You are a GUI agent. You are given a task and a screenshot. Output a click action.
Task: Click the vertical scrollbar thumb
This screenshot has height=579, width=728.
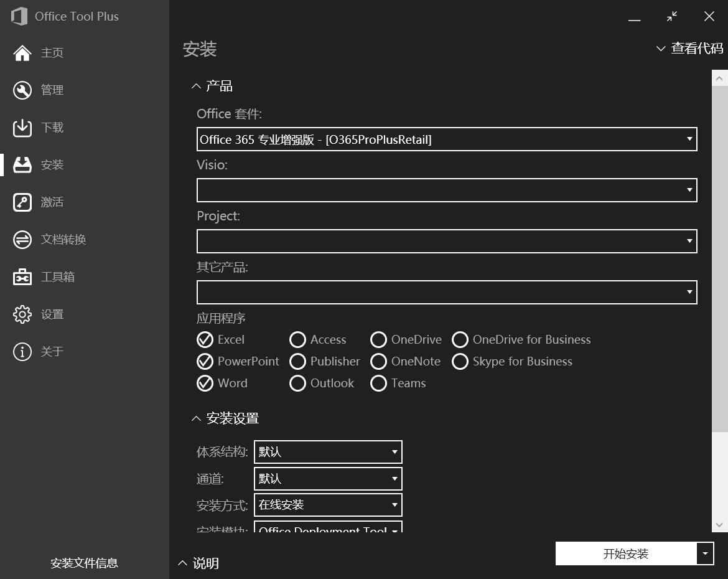(719, 259)
